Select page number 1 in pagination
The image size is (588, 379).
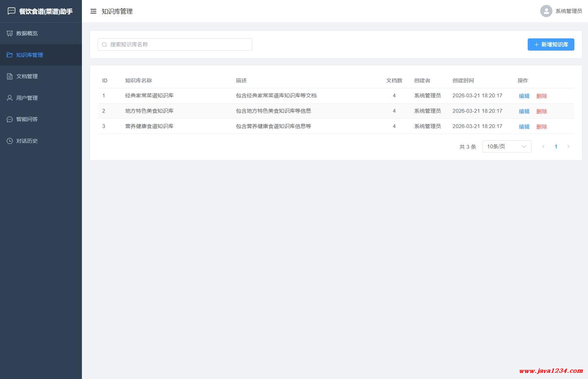[556, 147]
